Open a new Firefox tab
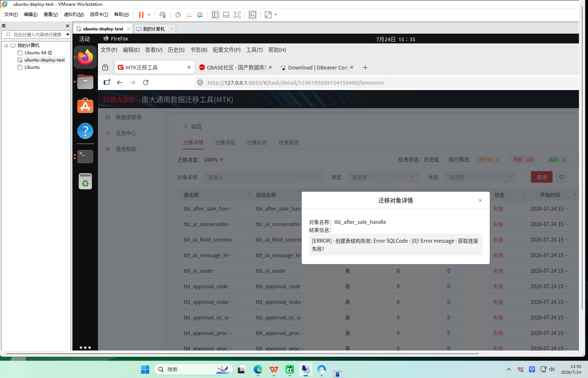The width and height of the screenshot is (588, 378). point(365,68)
